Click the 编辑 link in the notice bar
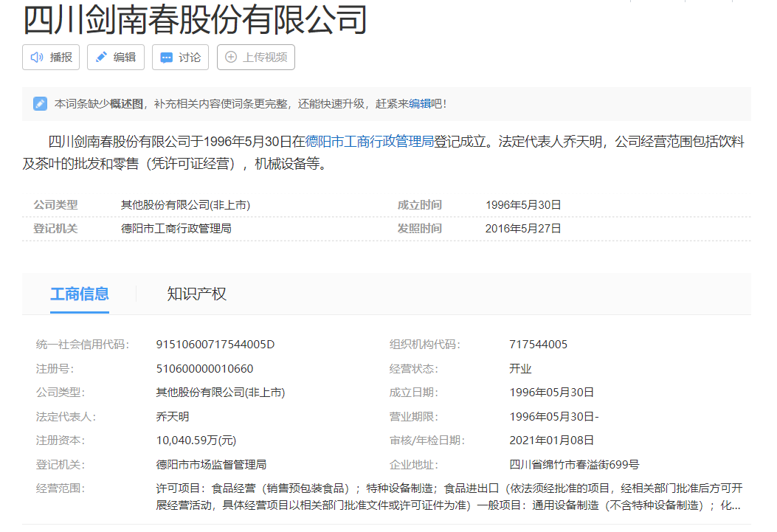This screenshot has width=777, height=532. [420, 103]
